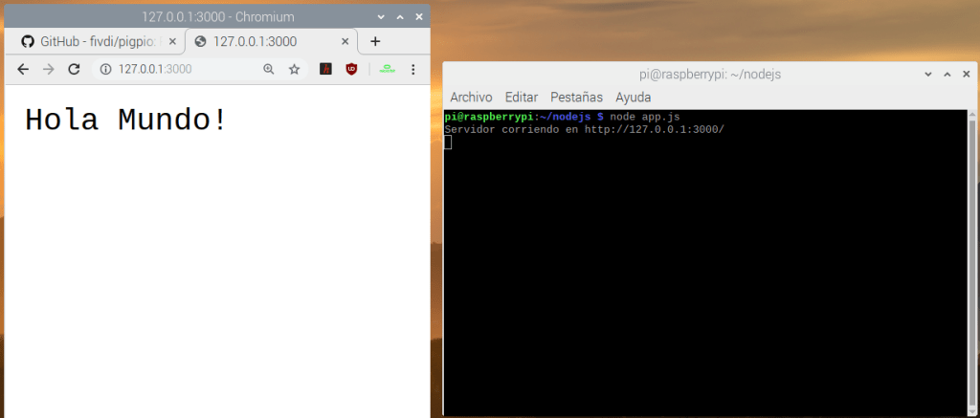980x418 pixels.
Task: Open the uBlock Origin extension
Action: pos(352,69)
